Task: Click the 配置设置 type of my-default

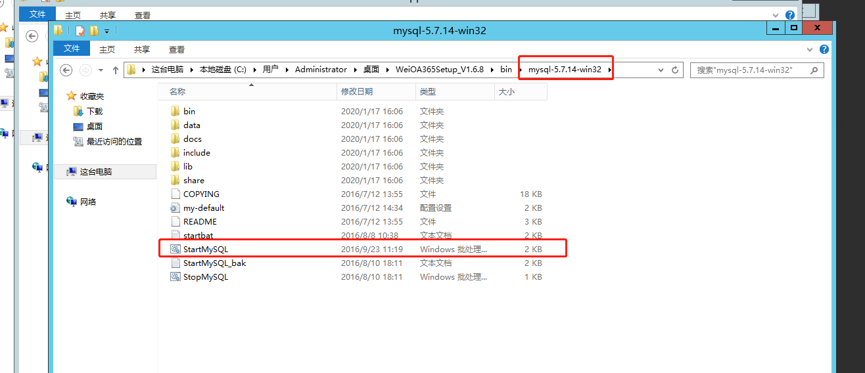Action: pos(436,208)
